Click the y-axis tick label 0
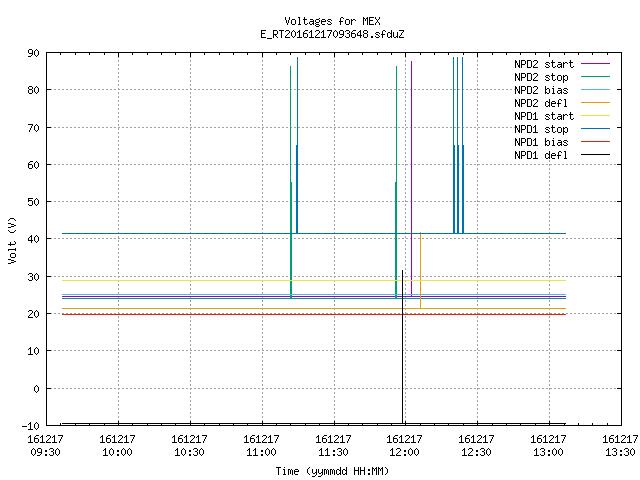Viewport: 640px width, 480px height. point(36,389)
